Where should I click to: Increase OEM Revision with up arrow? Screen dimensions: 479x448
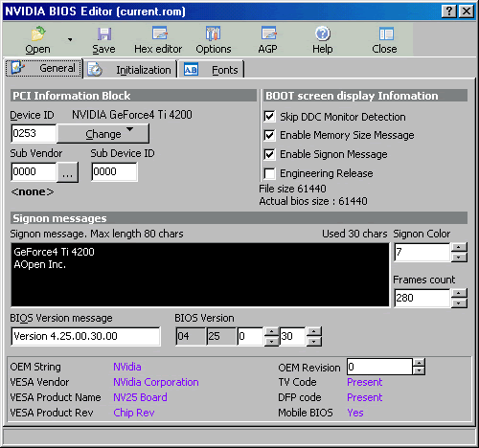coord(419,363)
